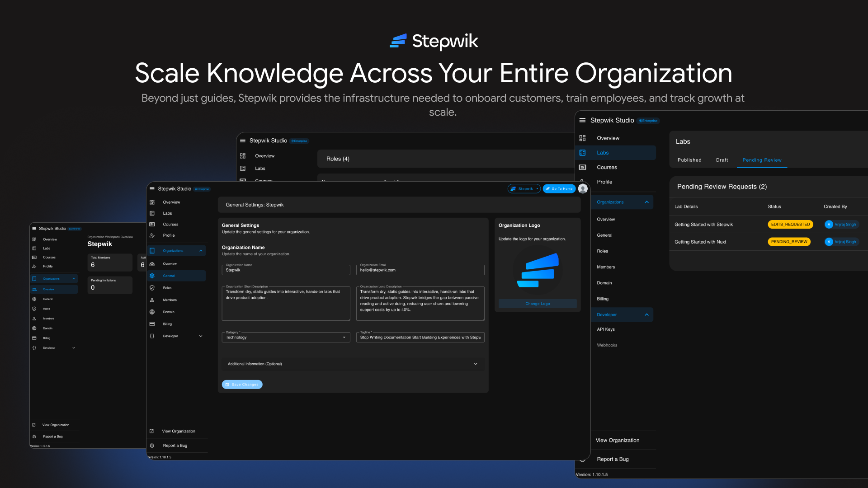Click the highlighted Labs icon in the Labs window sidebar
Screen dimensions: 868x488
point(583,153)
